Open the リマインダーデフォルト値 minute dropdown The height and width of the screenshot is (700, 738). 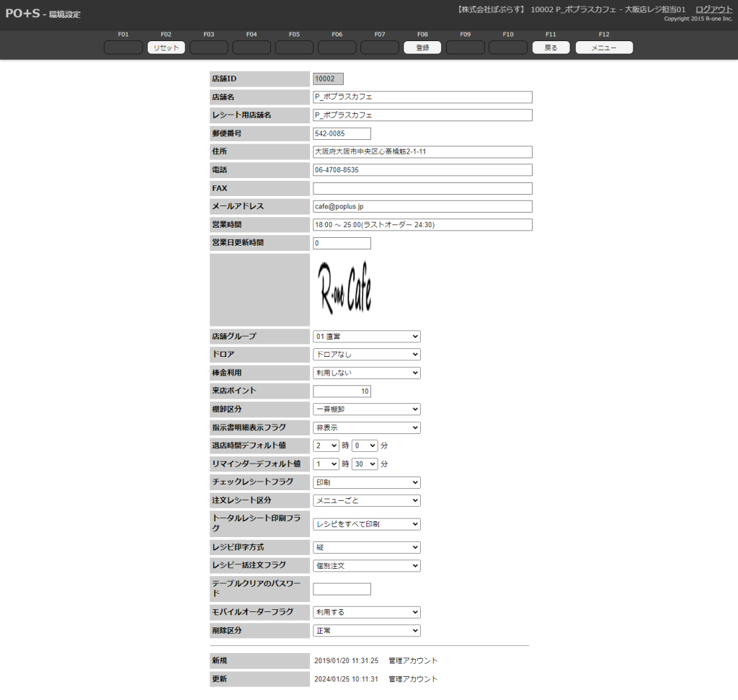365,464
